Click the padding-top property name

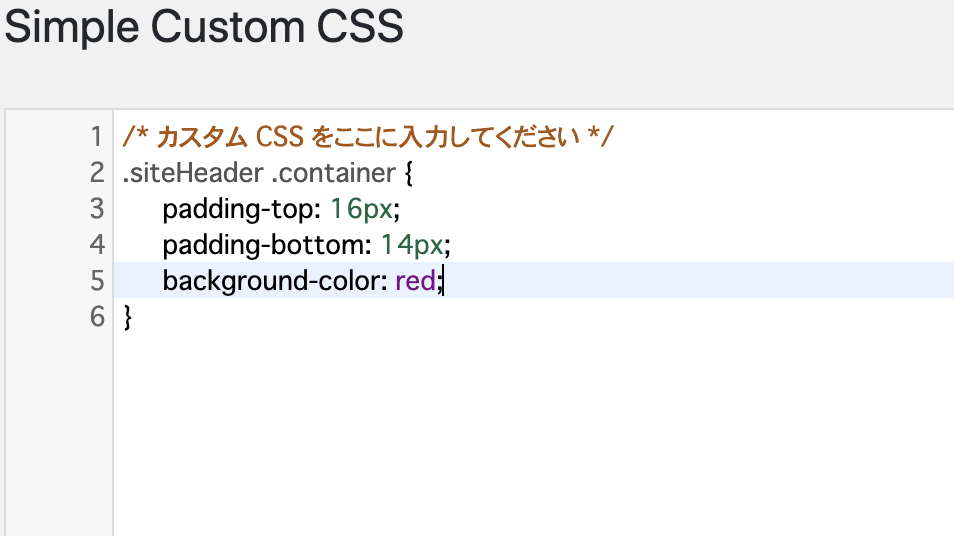238,210
